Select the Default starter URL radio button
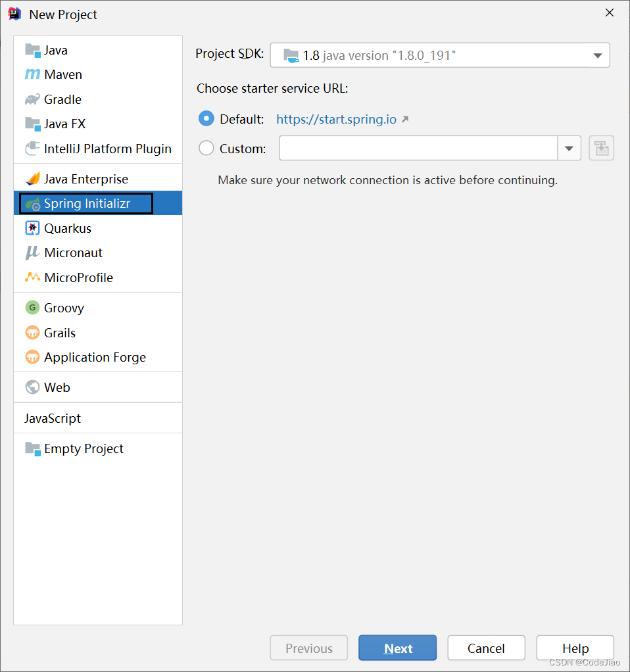This screenshot has height=672, width=630. point(206,119)
